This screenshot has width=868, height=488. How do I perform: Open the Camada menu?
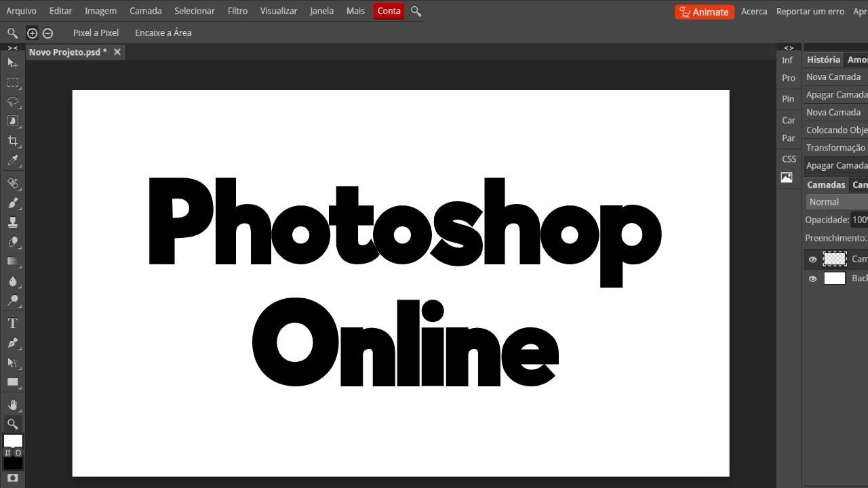click(x=146, y=11)
